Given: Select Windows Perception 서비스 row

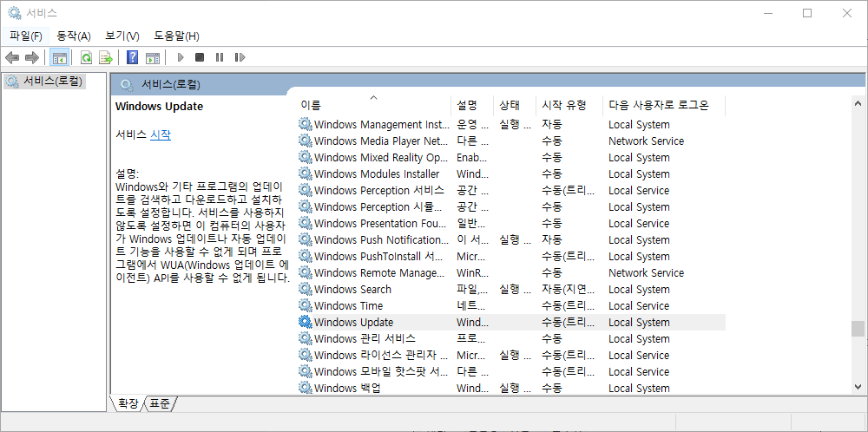Looking at the screenshot, I should (x=511, y=190).
